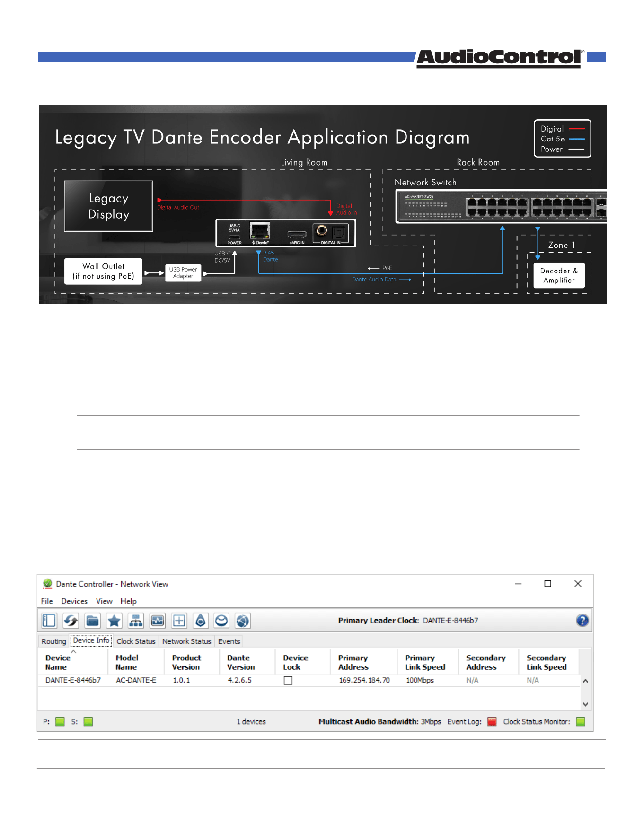Click the '1 devices' status bar text
The width and height of the screenshot is (644, 833).
(251, 722)
